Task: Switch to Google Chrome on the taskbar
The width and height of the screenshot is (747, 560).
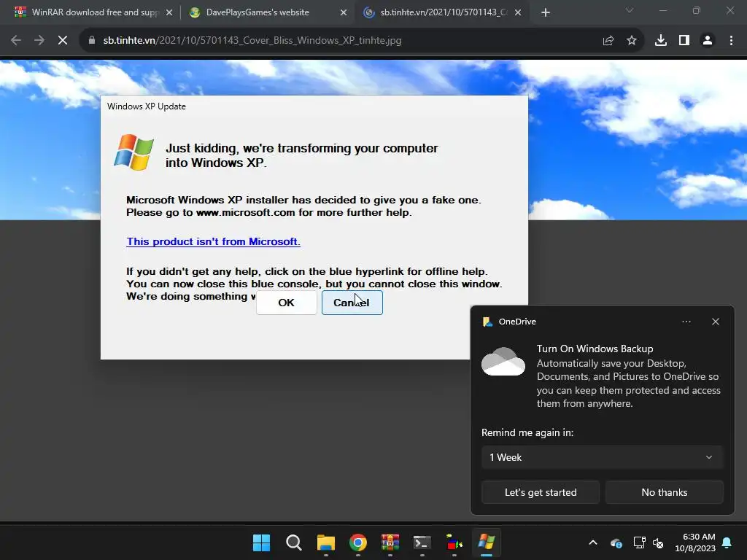Action: [357, 542]
